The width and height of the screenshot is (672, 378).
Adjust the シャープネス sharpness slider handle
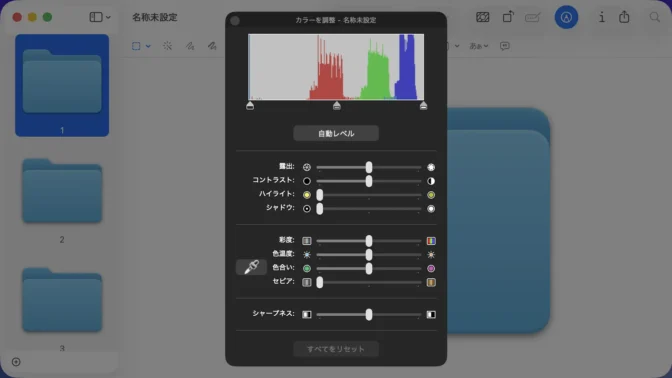pyautogui.click(x=369, y=315)
